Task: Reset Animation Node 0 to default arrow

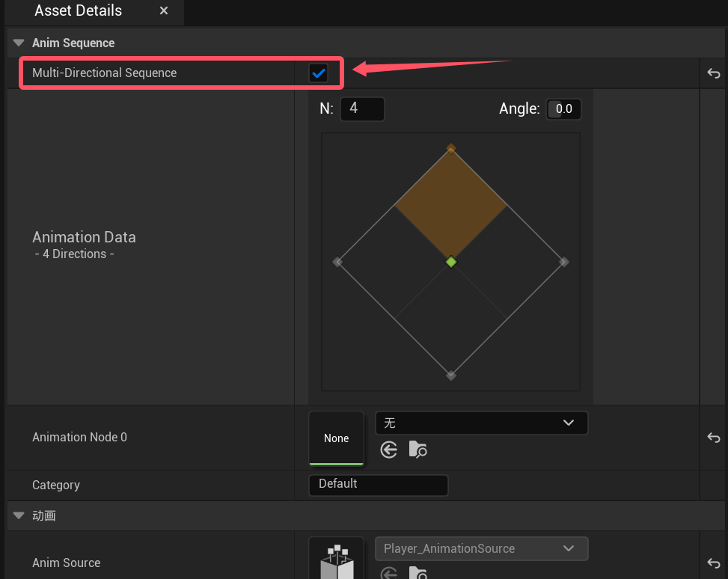Action: tap(714, 438)
